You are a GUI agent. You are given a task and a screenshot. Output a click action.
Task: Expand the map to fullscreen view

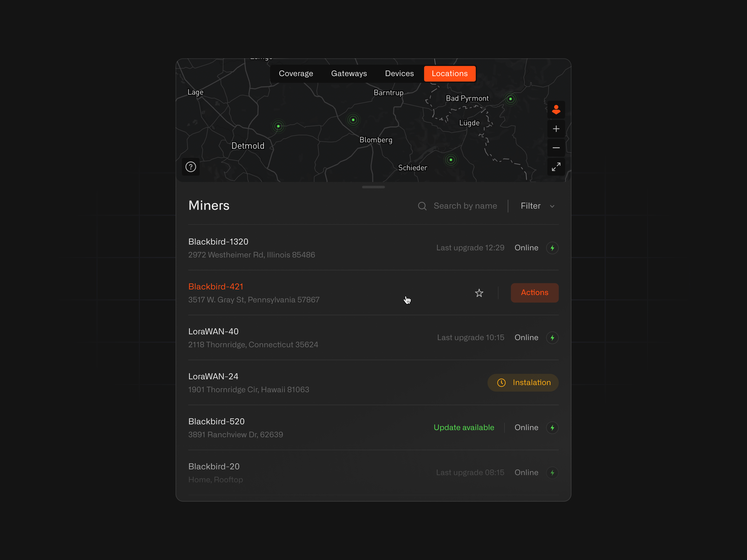pos(556,167)
